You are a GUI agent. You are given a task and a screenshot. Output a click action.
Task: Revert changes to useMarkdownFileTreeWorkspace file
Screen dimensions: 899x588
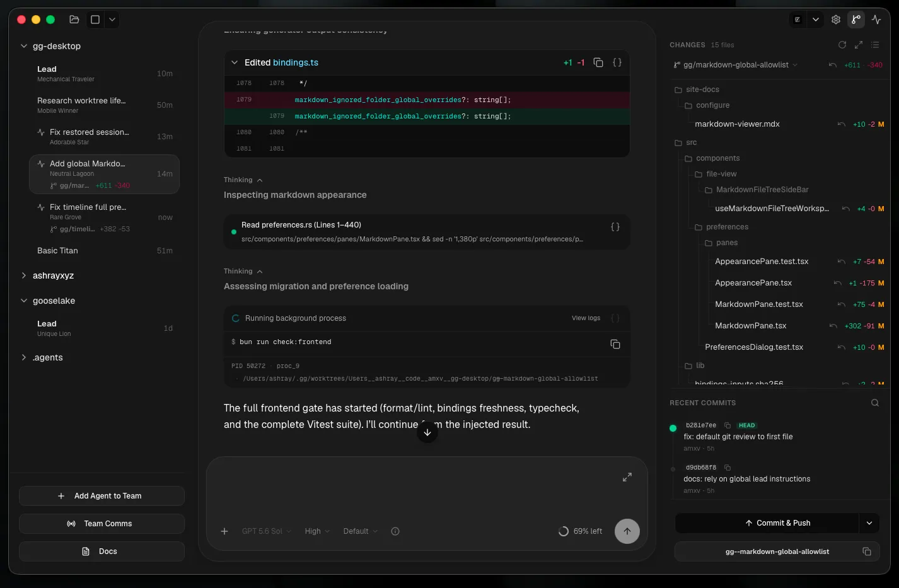point(845,209)
